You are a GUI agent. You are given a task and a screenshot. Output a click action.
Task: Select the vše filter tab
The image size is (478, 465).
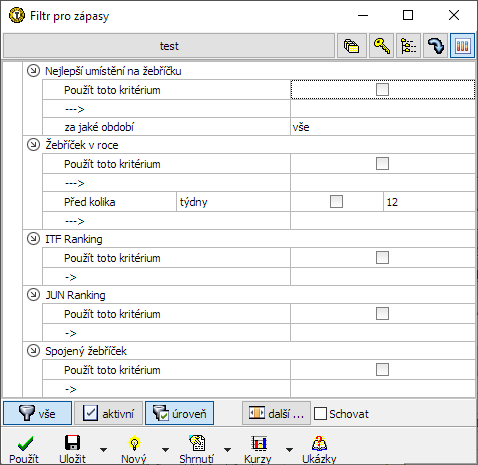pyautogui.click(x=37, y=413)
